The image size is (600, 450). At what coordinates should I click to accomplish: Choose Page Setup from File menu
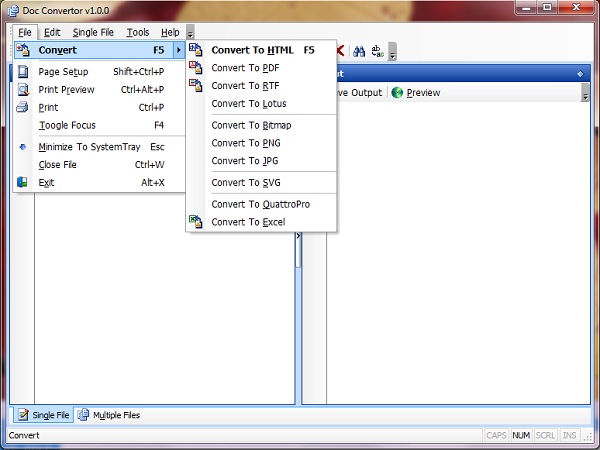coord(99,72)
